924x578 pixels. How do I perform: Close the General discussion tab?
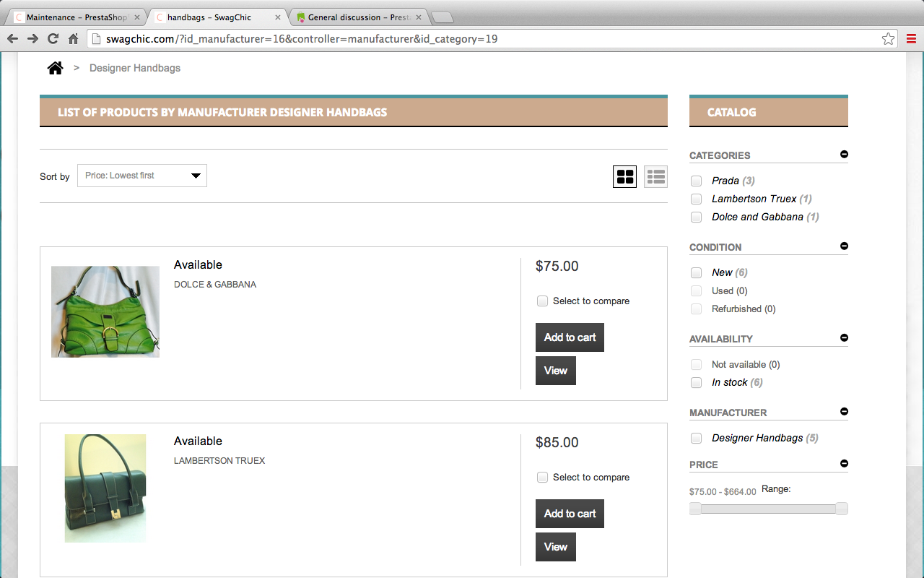click(x=419, y=17)
